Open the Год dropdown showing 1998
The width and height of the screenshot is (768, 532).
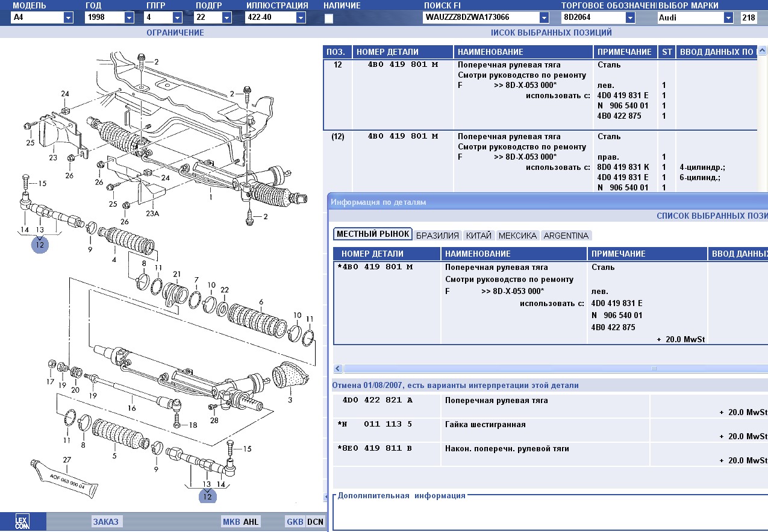point(129,17)
